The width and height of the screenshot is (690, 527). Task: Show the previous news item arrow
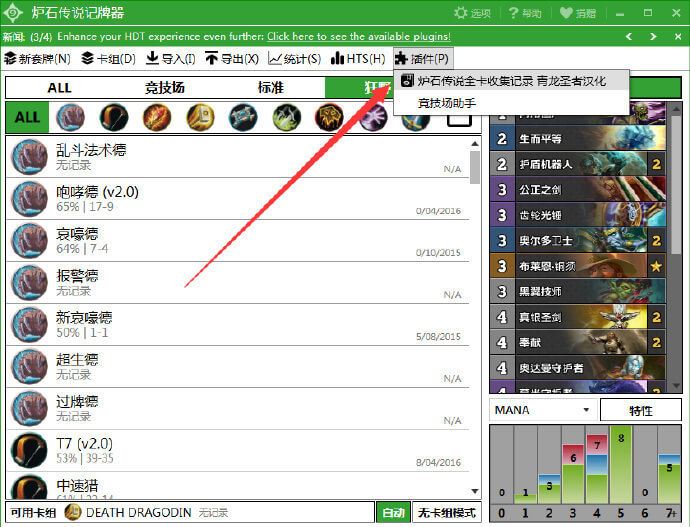(629, 37)
